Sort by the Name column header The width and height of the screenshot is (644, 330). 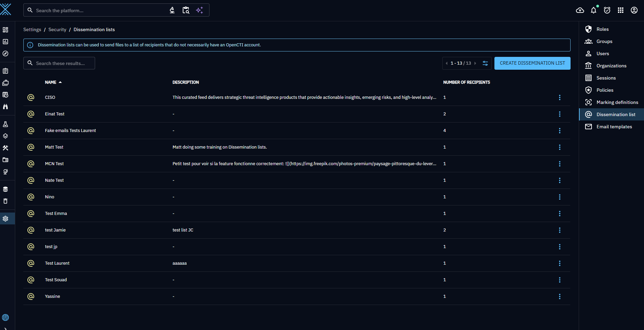point(51,82)
